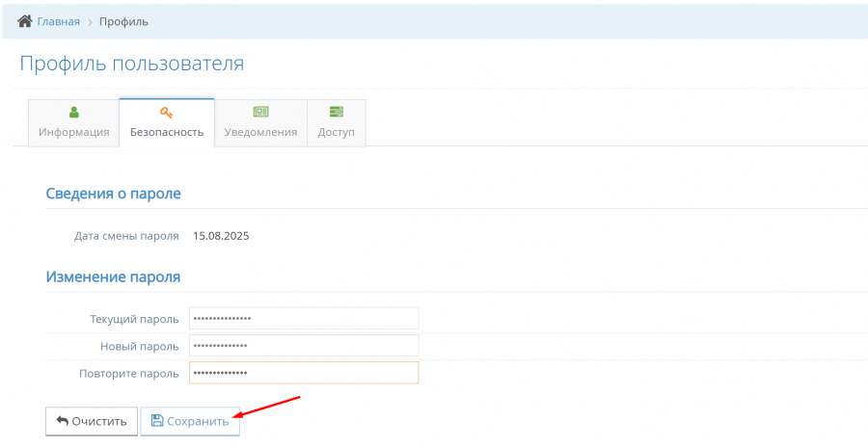Go to the Доступ tab label
868x448 pixels.
pos(337,132)
